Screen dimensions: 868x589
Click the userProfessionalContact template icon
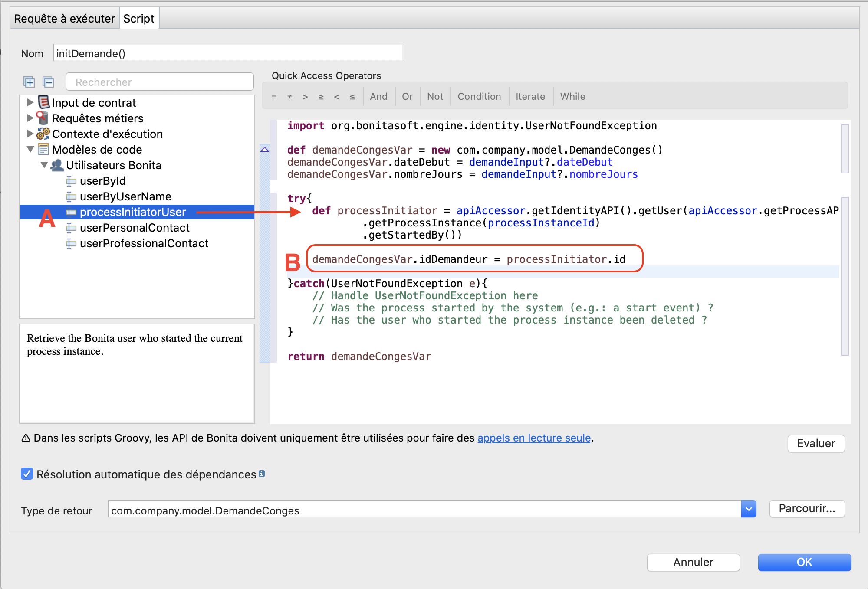pyautogui.click(x=71, y=243)
